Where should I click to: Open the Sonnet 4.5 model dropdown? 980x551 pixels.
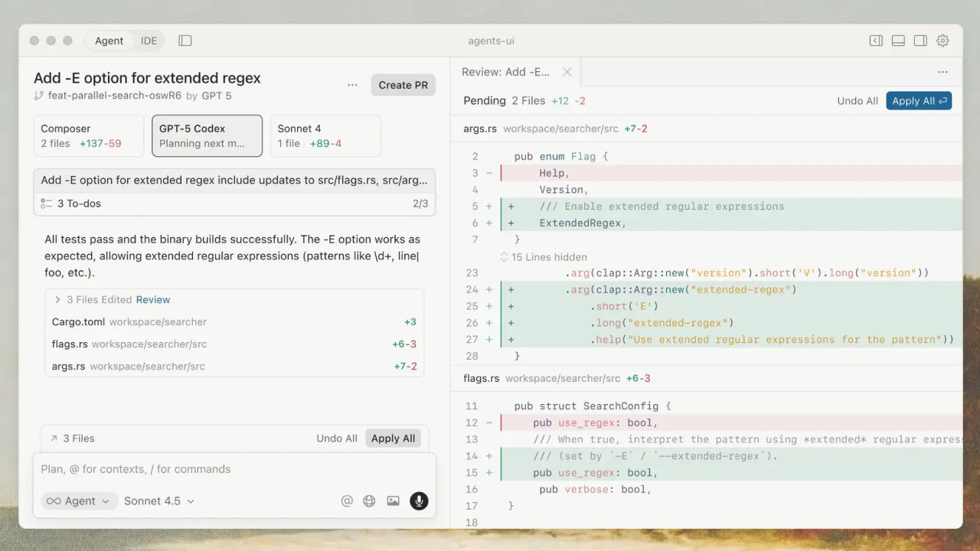pos(159,501)
